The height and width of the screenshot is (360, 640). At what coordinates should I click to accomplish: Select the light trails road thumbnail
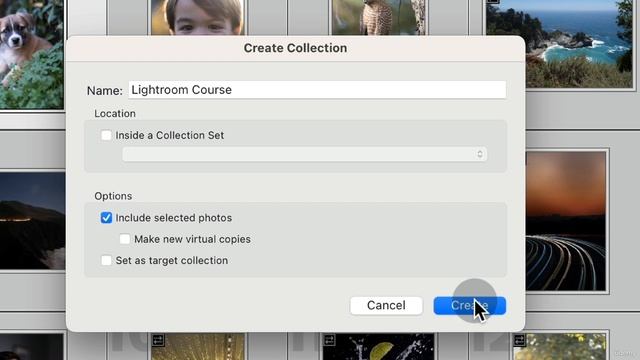click(x=566, y=221)
